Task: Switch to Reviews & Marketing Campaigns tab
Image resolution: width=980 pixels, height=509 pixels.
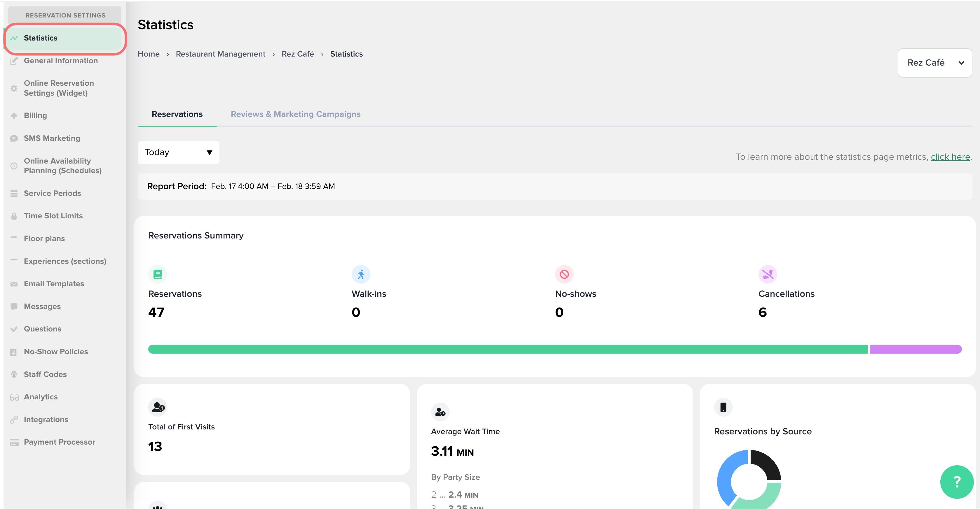Action: coord(295,114)
